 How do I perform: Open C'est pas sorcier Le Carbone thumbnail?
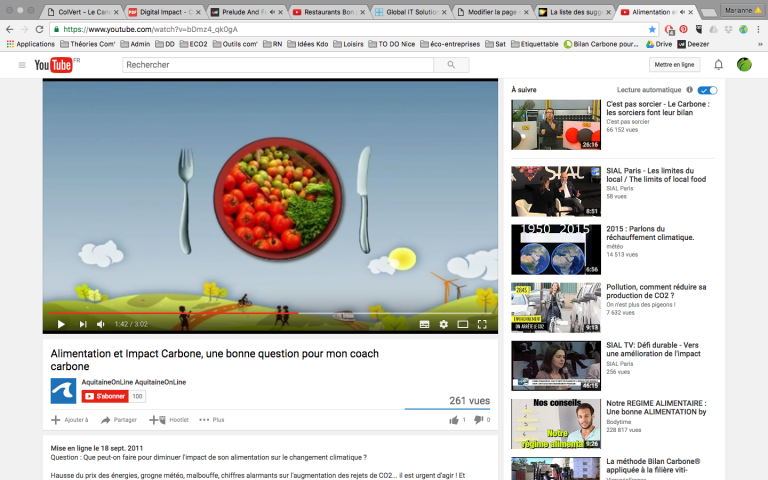pos(556,124)
